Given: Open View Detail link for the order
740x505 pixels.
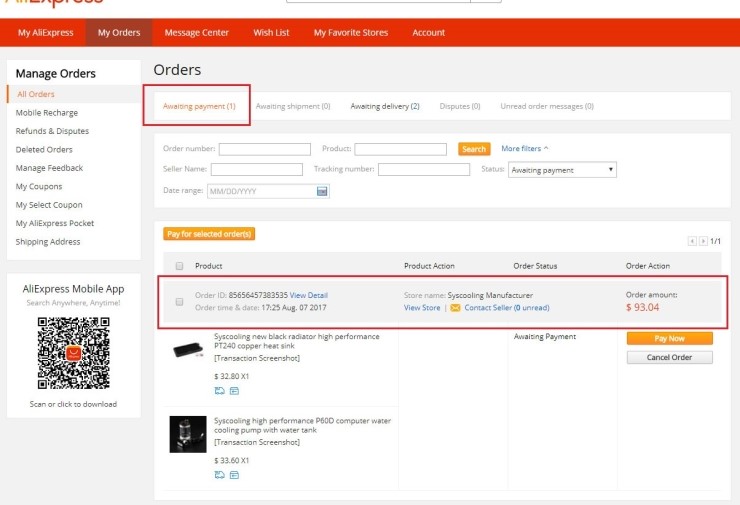Looking at the screenshot, I should click(309, 295).
